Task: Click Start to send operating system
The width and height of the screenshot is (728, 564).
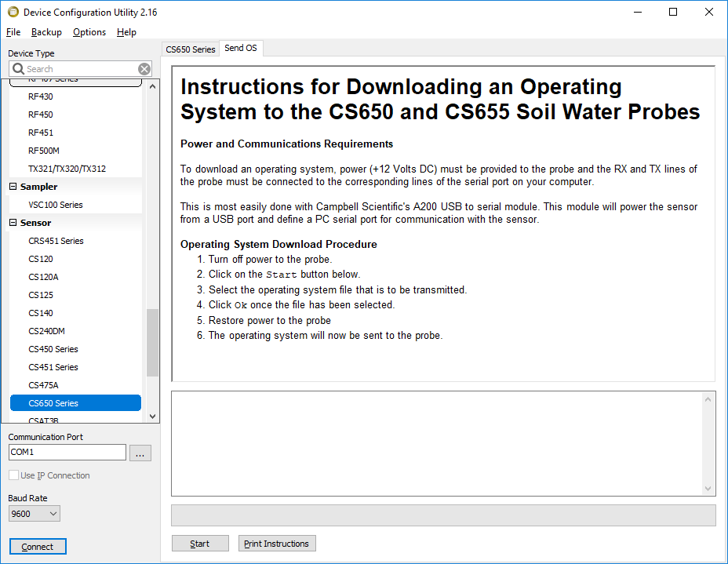Action: 200,544
